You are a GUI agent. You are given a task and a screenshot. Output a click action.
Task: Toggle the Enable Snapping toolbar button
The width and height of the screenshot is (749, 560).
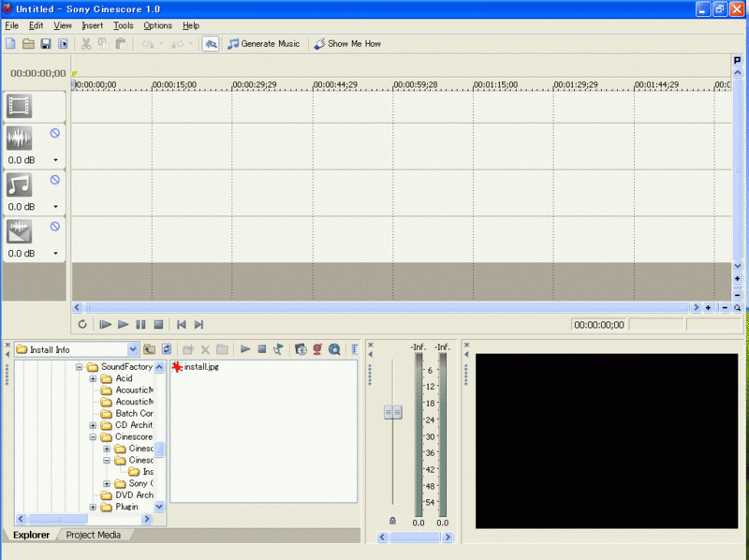(210, 44)
